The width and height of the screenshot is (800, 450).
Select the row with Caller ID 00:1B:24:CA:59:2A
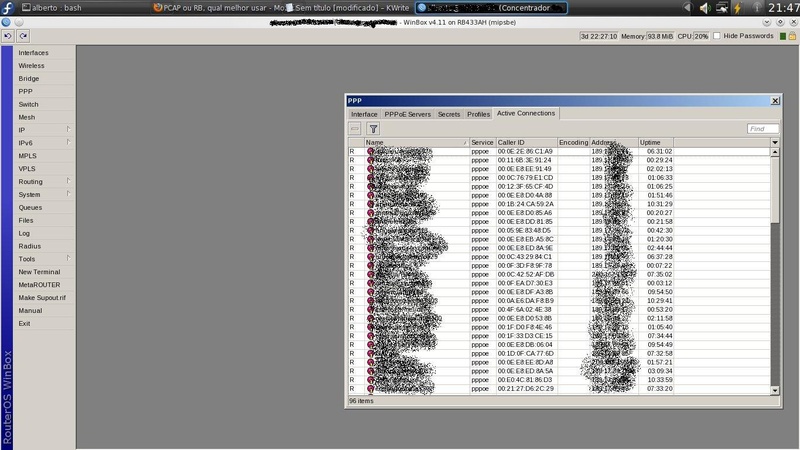560,204
